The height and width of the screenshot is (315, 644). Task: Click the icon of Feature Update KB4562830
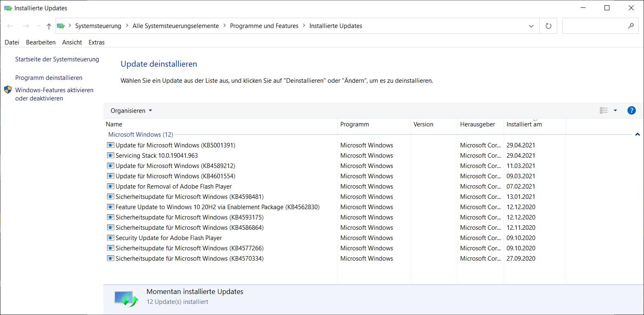click(x=110, y=207)
